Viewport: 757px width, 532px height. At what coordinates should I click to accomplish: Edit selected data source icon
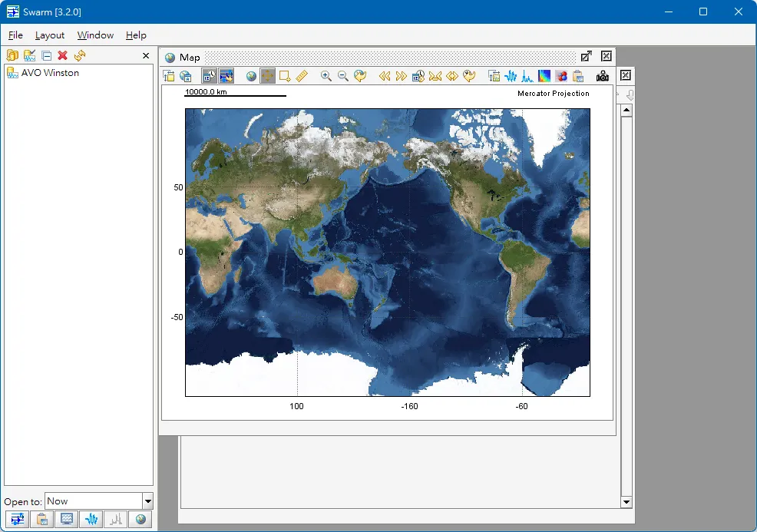pos(29,55)
